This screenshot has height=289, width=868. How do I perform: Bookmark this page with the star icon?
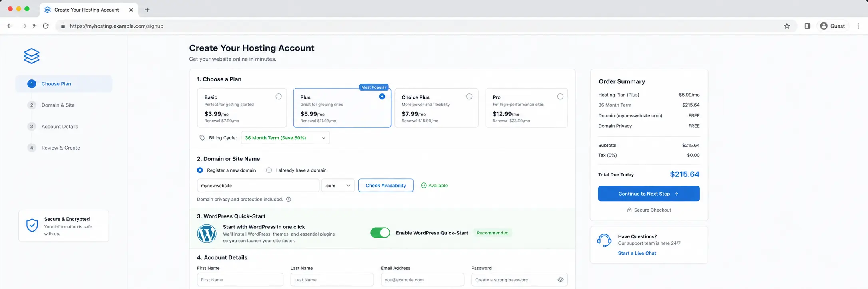pyautogui.click(x=787, y=26)
